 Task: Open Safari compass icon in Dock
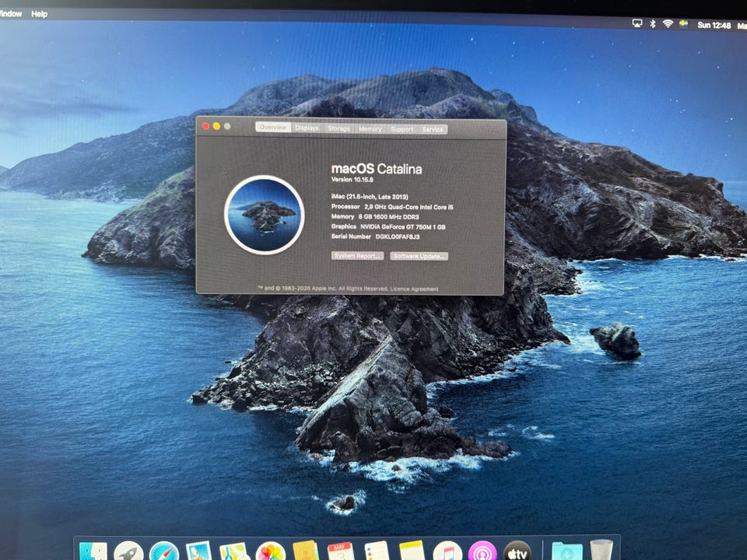[164, 551]
